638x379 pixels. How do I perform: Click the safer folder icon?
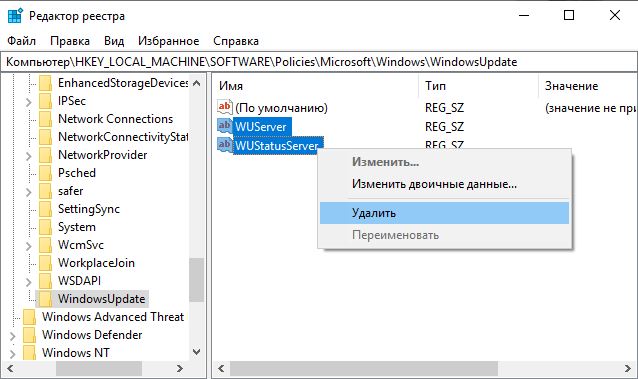pyautogui.click(x=46, y=191)
